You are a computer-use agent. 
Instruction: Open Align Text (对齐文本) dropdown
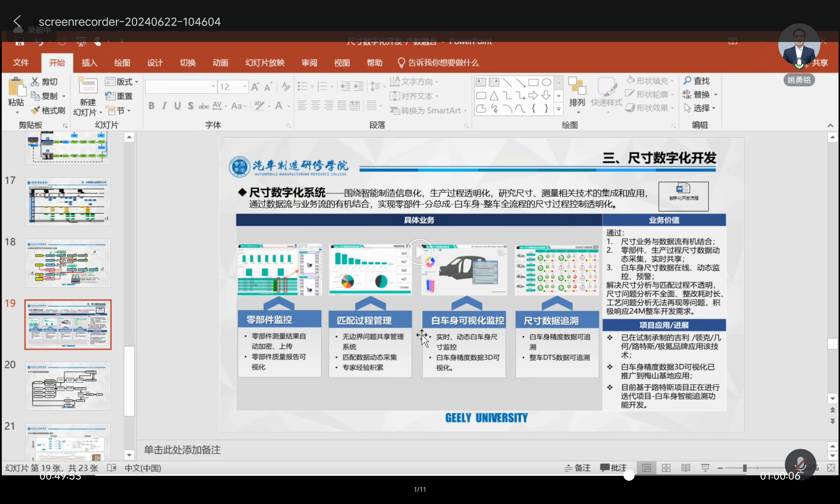(x=414, y=96)
